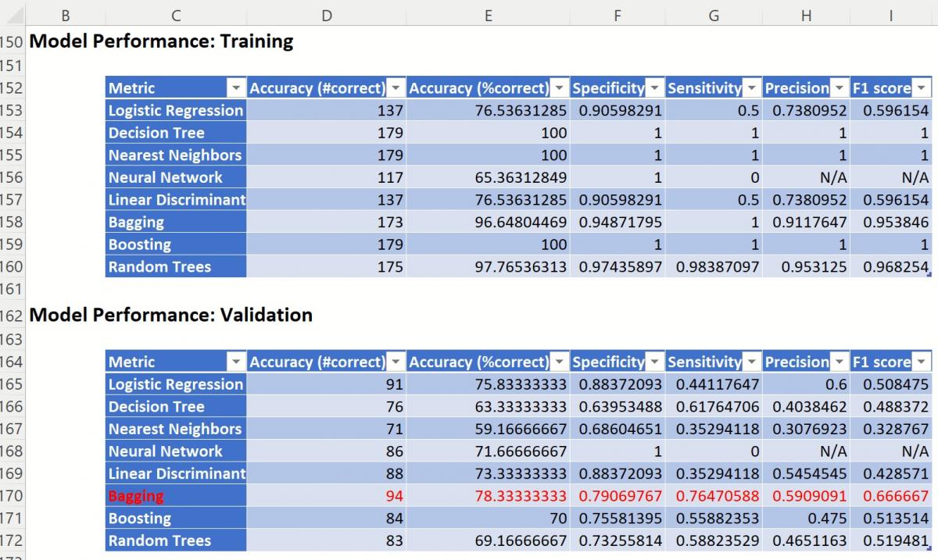The height and width of the screenshot is (560, 938).
Task: Open Specificity filter dropdown in Training table
Action: click(x=655, y=87)
